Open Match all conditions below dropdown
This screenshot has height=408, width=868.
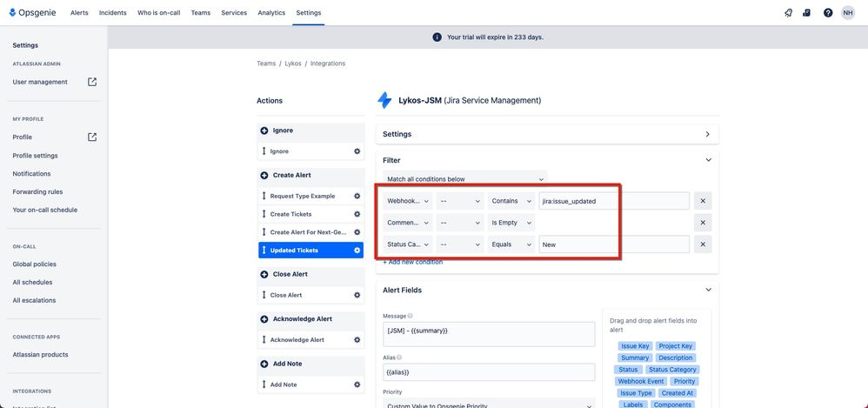tap(465, 179)
